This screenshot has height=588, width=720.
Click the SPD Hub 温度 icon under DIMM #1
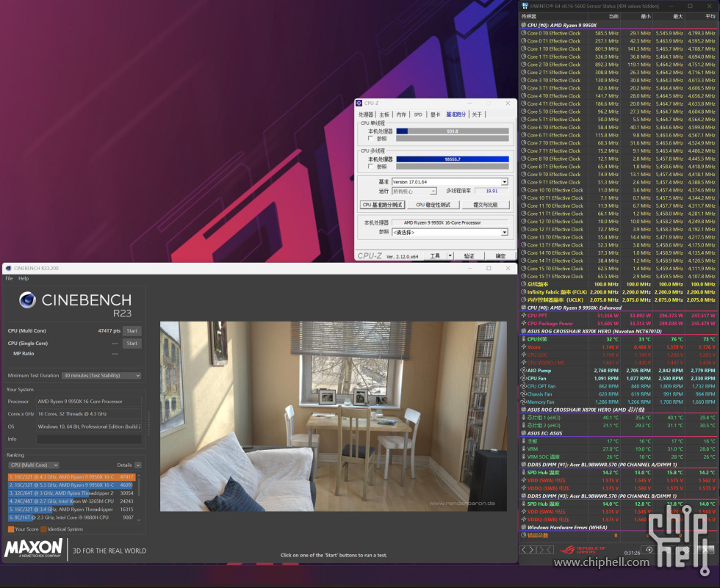pyautogui.click(x=523, y=473)
